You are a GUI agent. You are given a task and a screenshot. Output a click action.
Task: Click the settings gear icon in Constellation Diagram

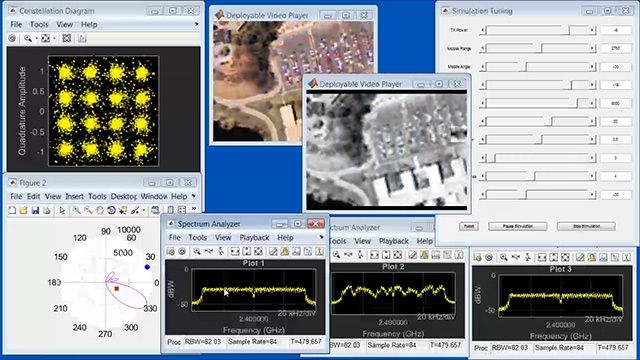[12, 38]
